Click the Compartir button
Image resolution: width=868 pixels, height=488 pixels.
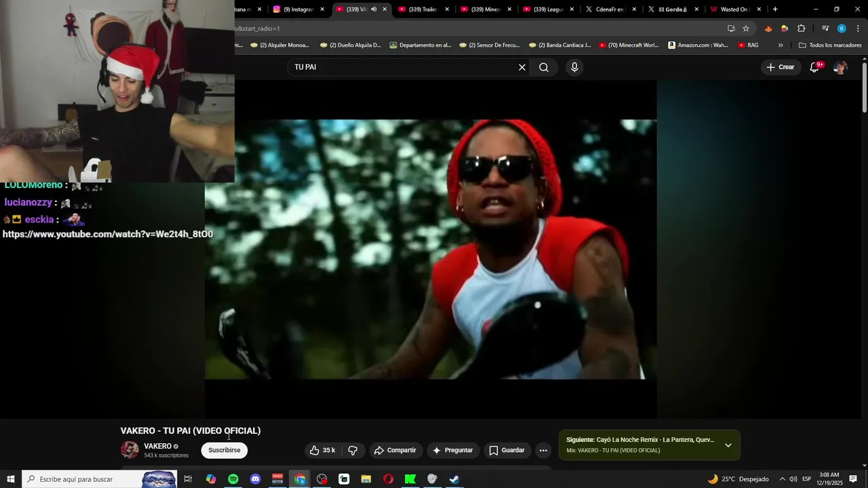tap(395, 450)
